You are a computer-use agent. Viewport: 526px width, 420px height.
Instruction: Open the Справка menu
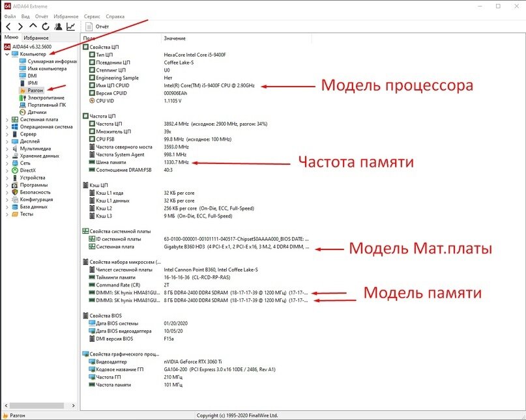click(x=115, y=16)
